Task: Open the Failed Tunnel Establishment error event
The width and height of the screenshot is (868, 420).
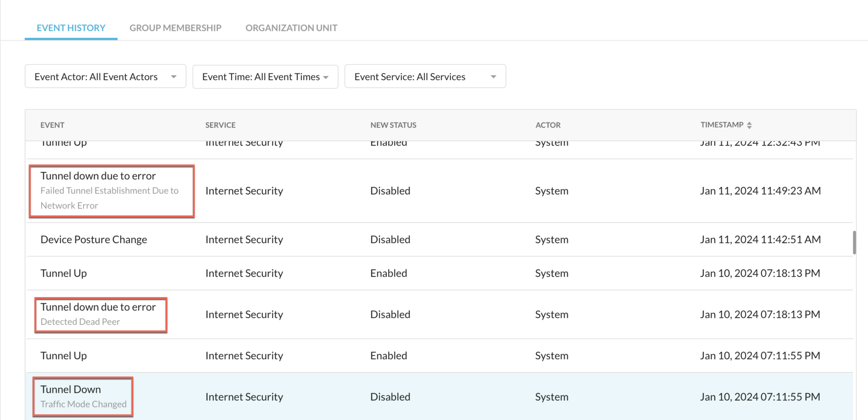Action: point(111,190)
